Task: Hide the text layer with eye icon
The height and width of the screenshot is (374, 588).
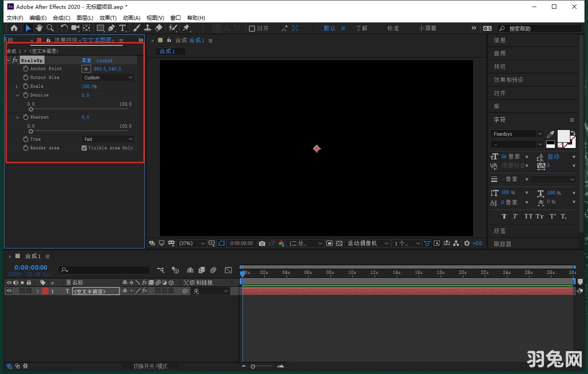Action: click(9, 291)
